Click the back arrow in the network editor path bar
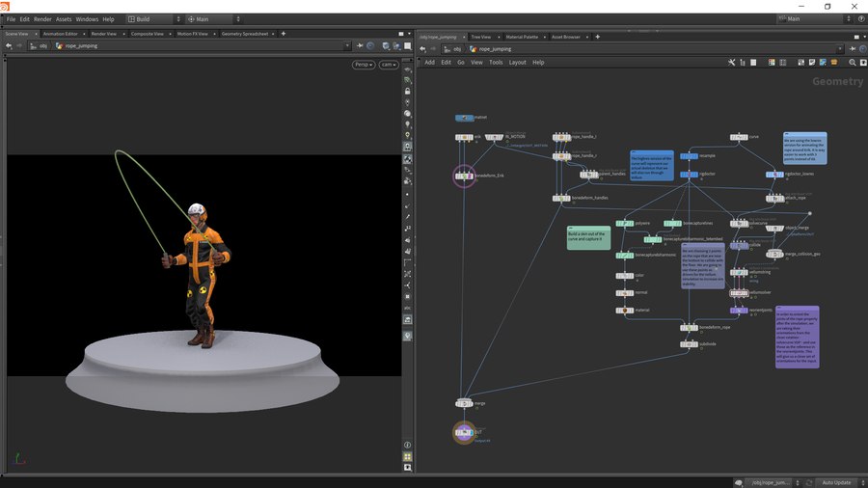The height and width of the screenshot is (488, 868). tap(422, 47)
